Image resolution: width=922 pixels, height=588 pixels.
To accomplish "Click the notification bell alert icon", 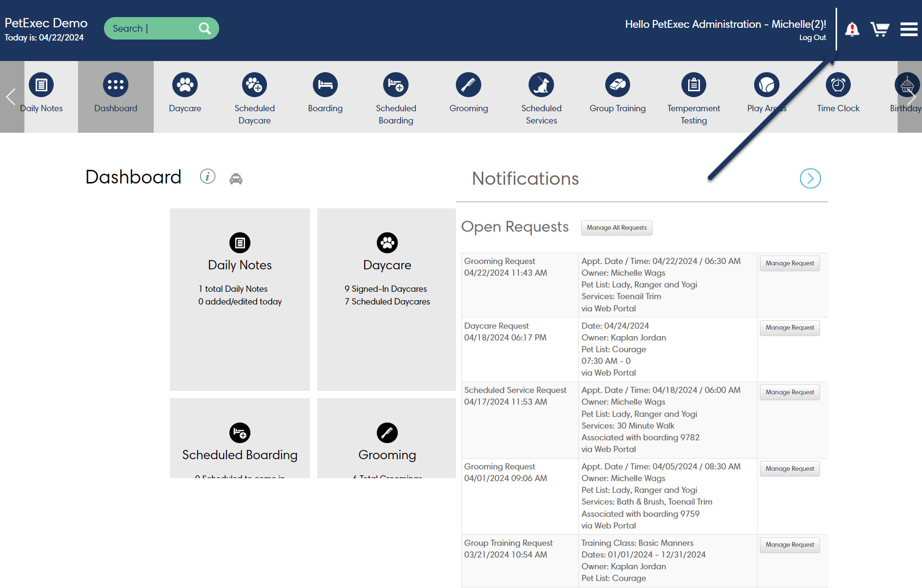I will [x=852, y=28].
